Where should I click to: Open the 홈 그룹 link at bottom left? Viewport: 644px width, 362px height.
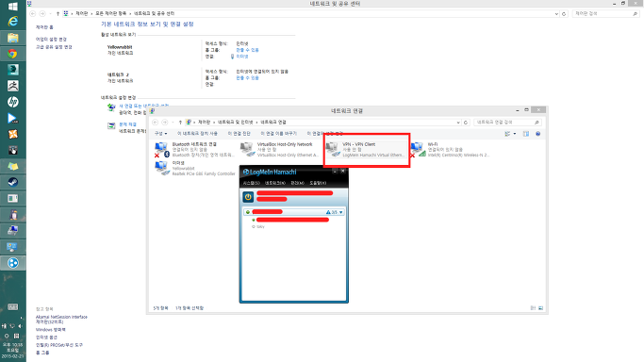click(x=42, y=353)
